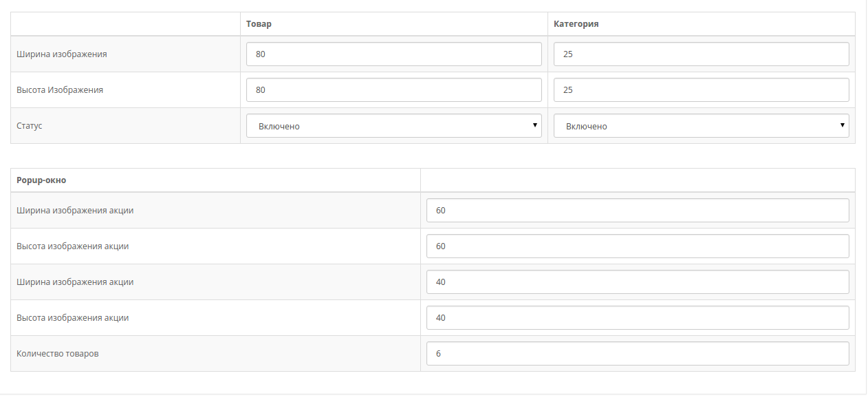Click the Ширина изображения row label
The image size is (868, 402).
[x=62, y=54]
